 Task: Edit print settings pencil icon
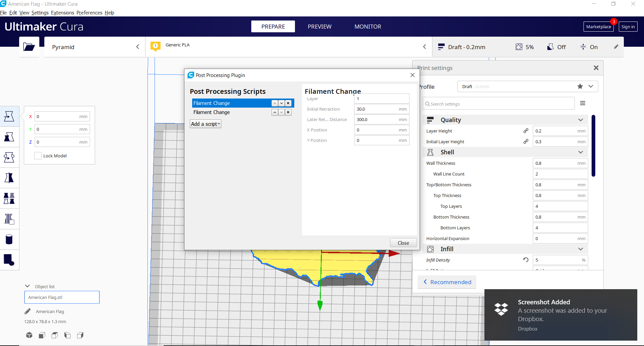616,47
